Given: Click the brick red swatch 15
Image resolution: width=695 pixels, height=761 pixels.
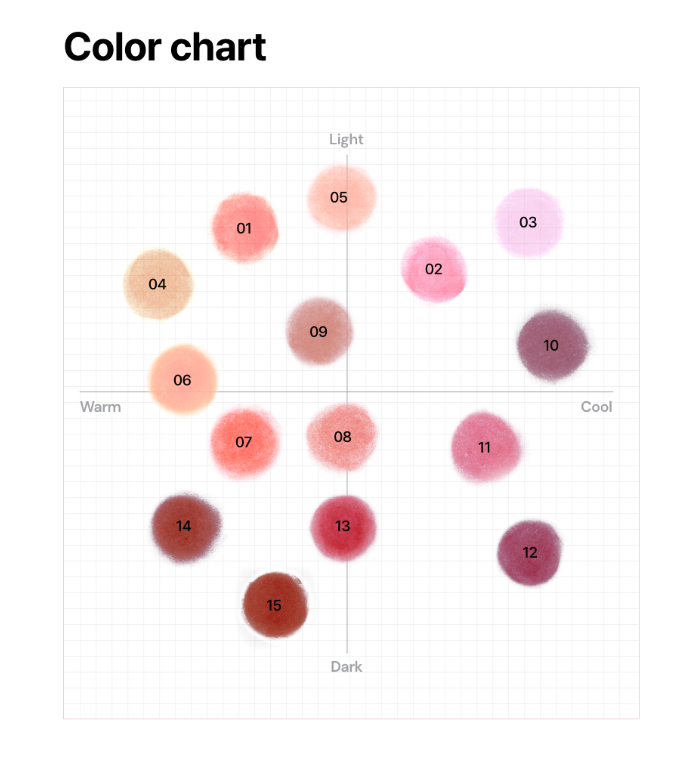Looking at the screenshot, I should [x=274, y=605].
